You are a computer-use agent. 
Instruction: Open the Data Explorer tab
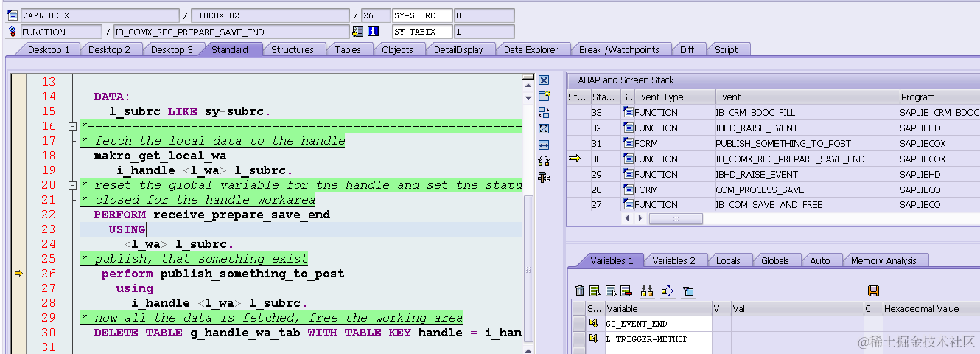coord(531,49)
